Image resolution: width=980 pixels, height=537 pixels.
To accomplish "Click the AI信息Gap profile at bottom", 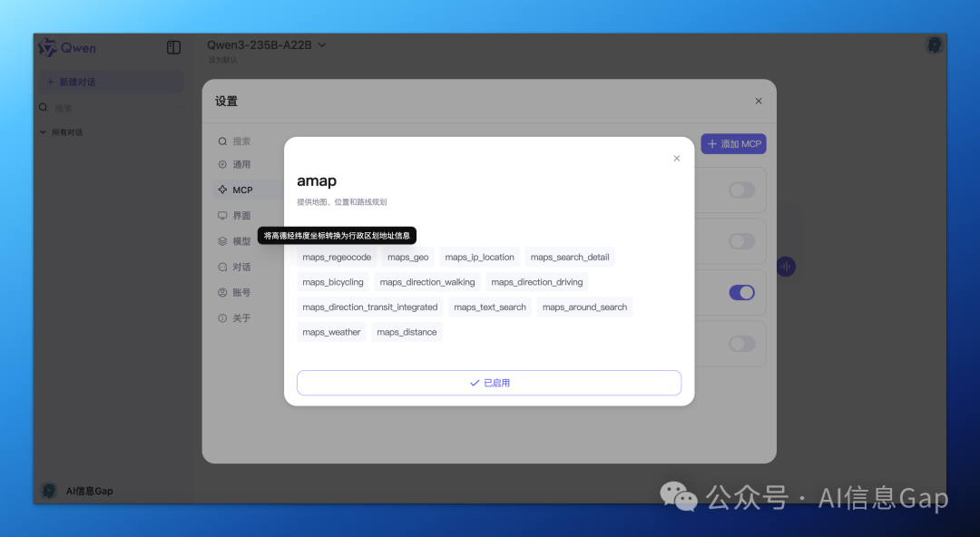I will point(77,491).
